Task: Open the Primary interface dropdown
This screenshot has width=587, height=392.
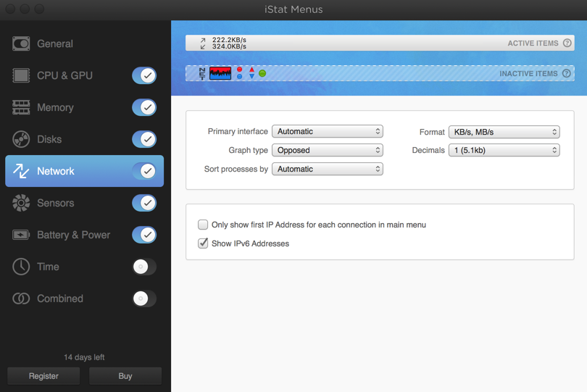Action: (327, 131)
